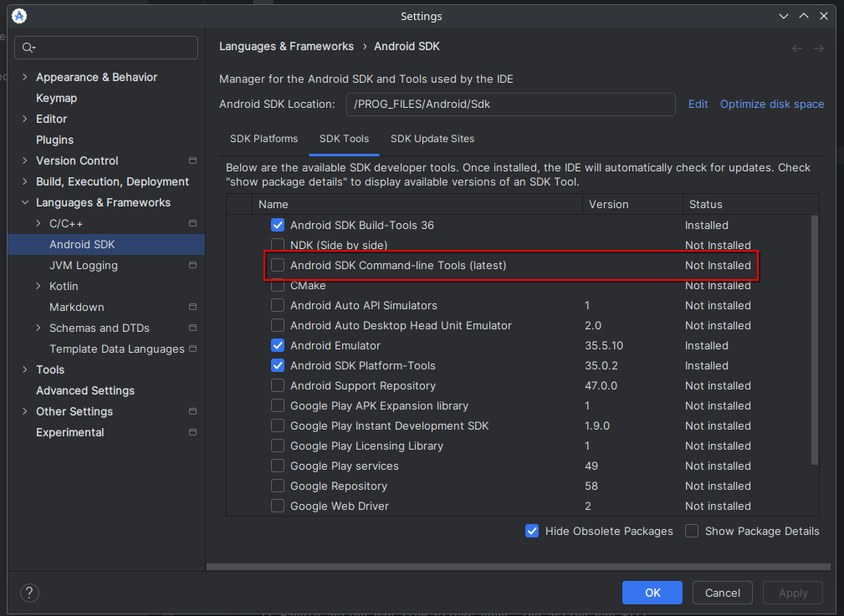Check Android Auto API Simulators
Viewport: 844px width, 616px height.
[278, 305]
